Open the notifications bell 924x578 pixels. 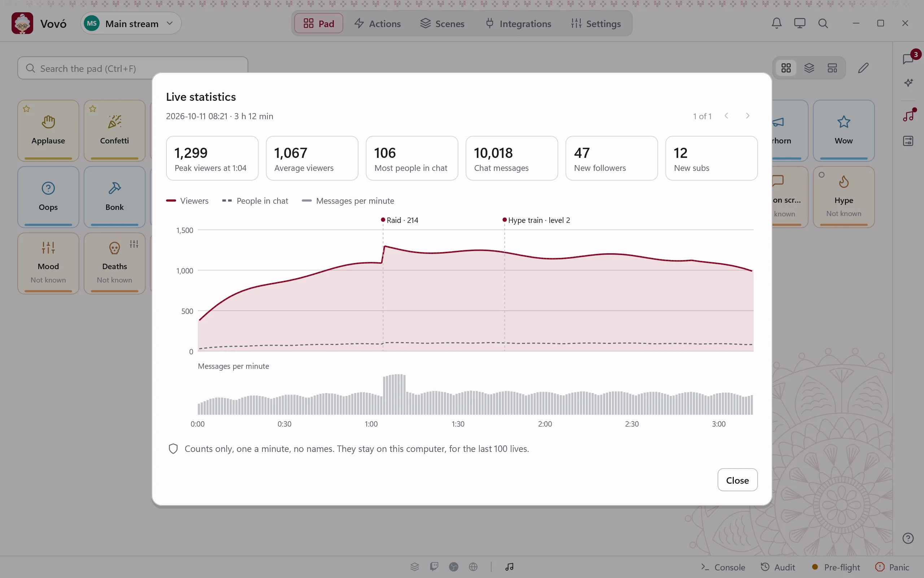point(776,23)
